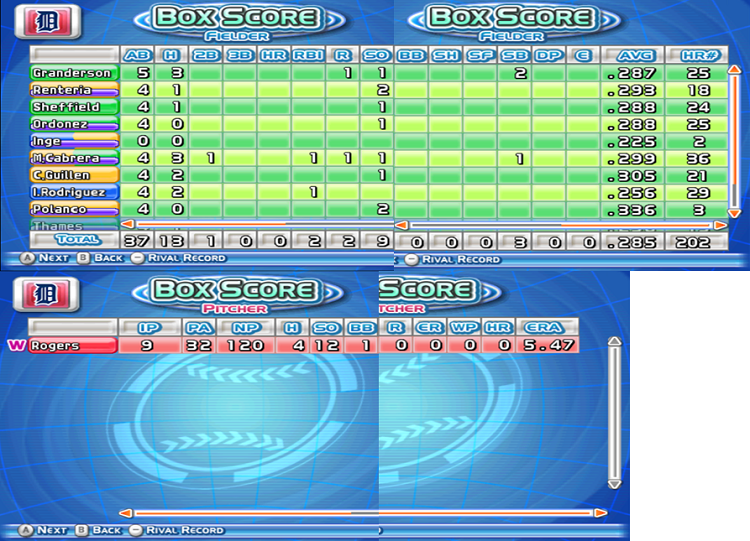Click the AB column header
750x541 pixels.
click(137, 55)
